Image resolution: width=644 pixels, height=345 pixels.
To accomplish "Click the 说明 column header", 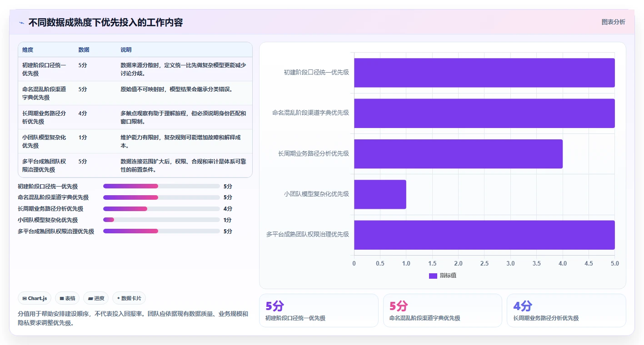I will coord(126,49).
